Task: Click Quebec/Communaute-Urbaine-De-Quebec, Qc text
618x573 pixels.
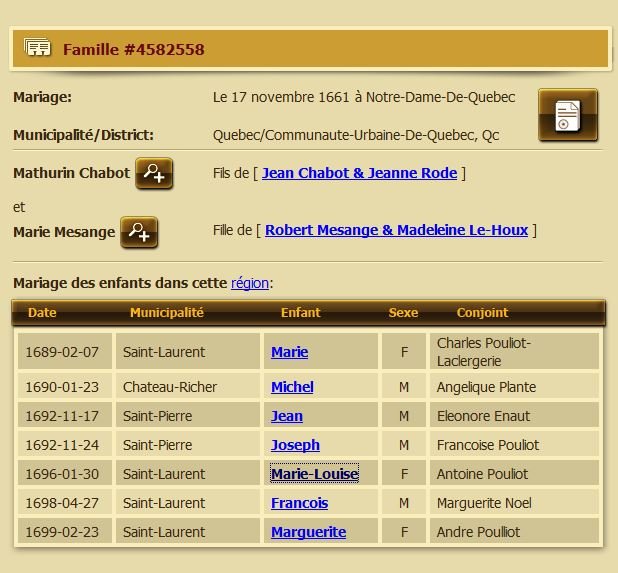Action: click(356, 135)
